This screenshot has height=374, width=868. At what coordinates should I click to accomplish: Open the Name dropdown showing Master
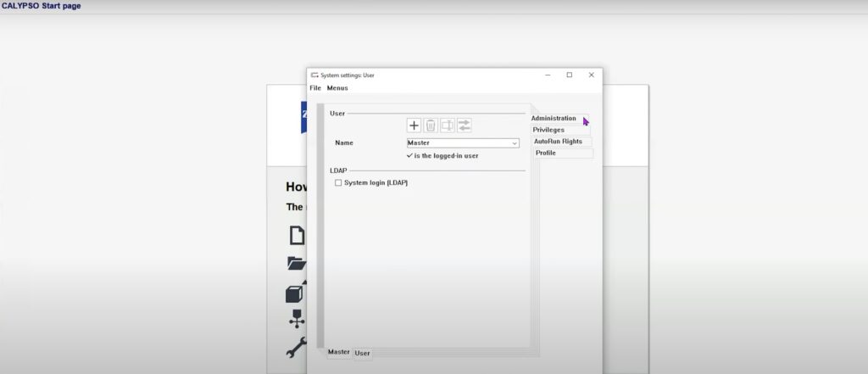coord(463,143)
